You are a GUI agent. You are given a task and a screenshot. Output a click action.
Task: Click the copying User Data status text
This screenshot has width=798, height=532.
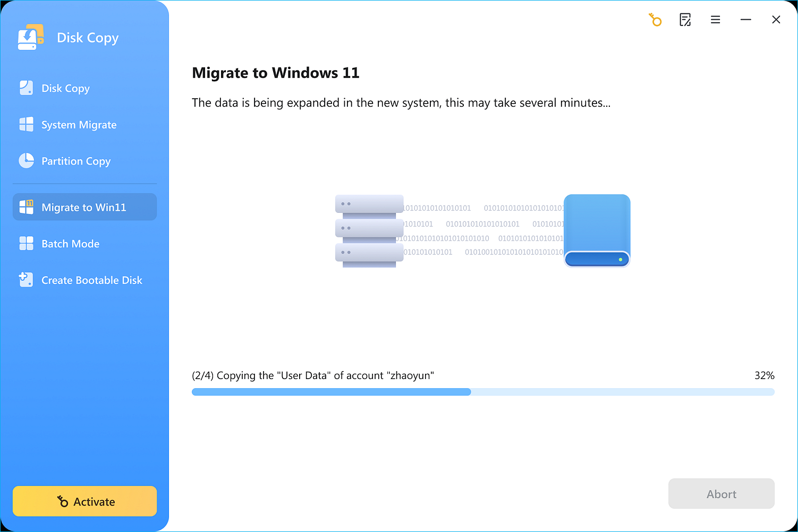coord(313,375)
